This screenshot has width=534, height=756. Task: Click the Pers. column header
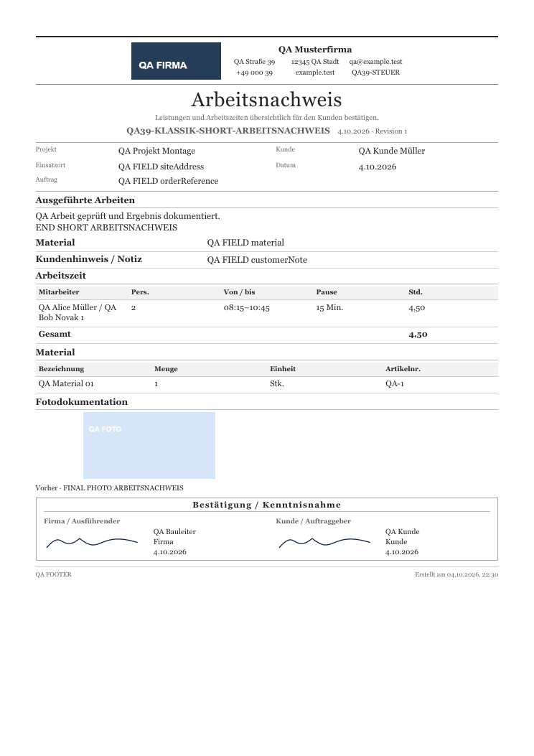click(x=140, y=292)
